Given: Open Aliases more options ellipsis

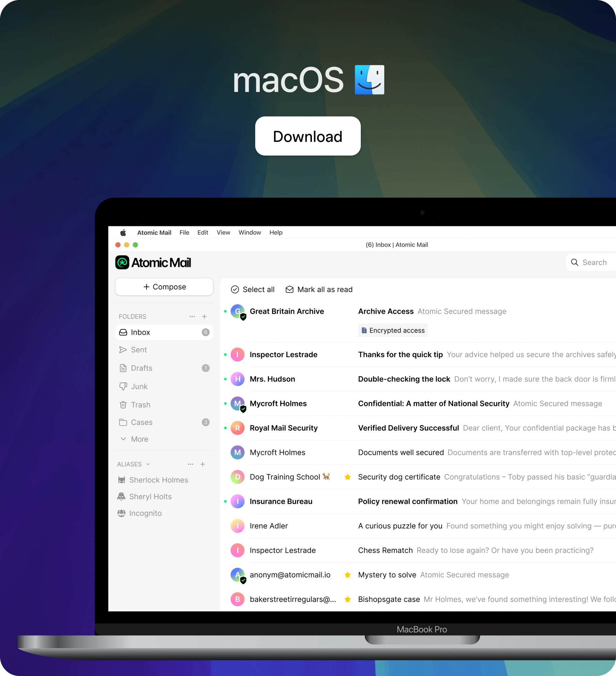Looking at the screenshot, I should [190, 464].
